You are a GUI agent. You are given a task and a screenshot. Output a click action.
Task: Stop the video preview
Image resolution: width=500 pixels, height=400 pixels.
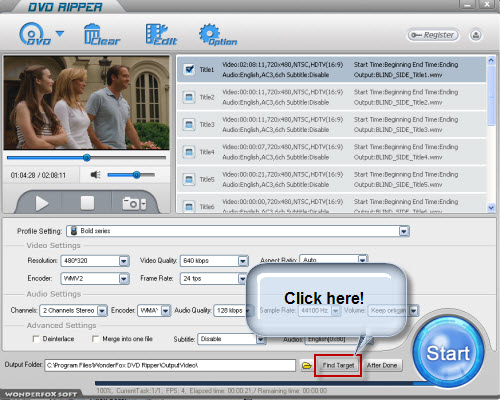coord(87,203)
